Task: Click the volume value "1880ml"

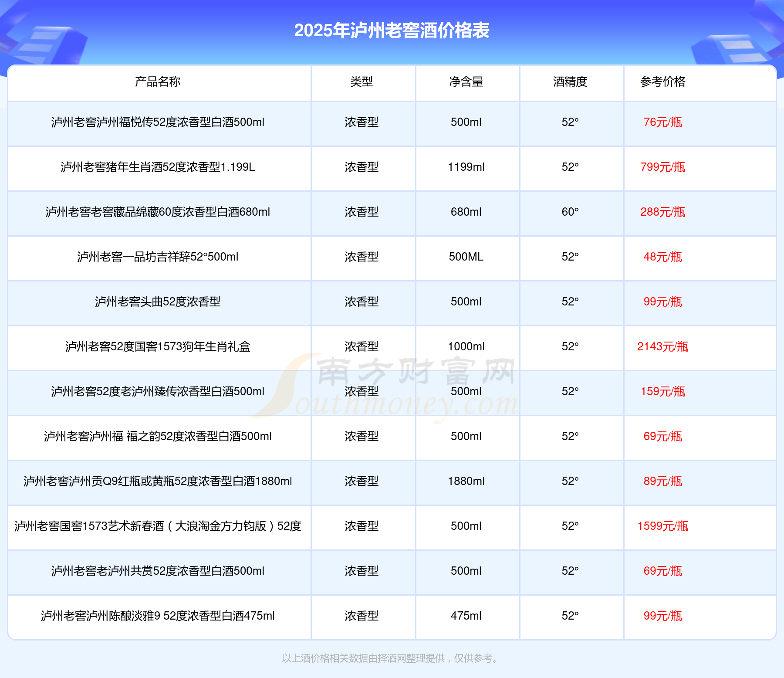Action: pos(466,481)
